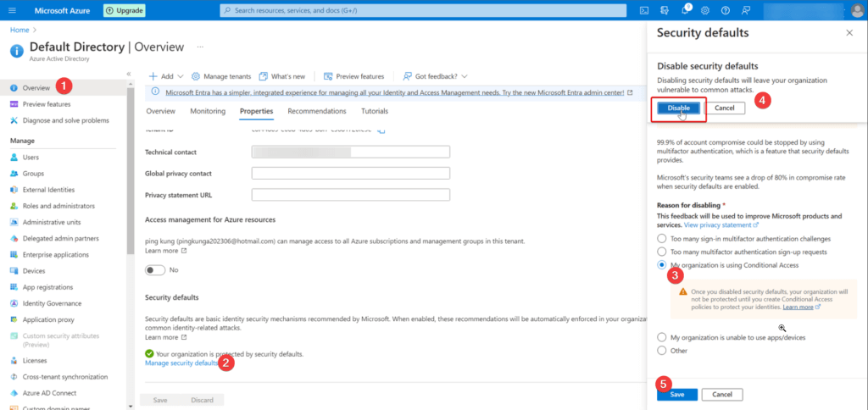Open What's new in the toolbar

281,76
